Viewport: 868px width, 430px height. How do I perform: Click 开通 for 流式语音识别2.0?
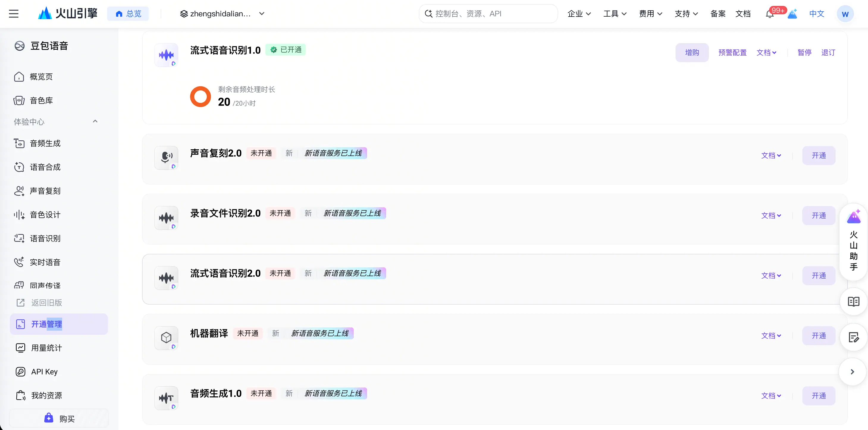819,275
